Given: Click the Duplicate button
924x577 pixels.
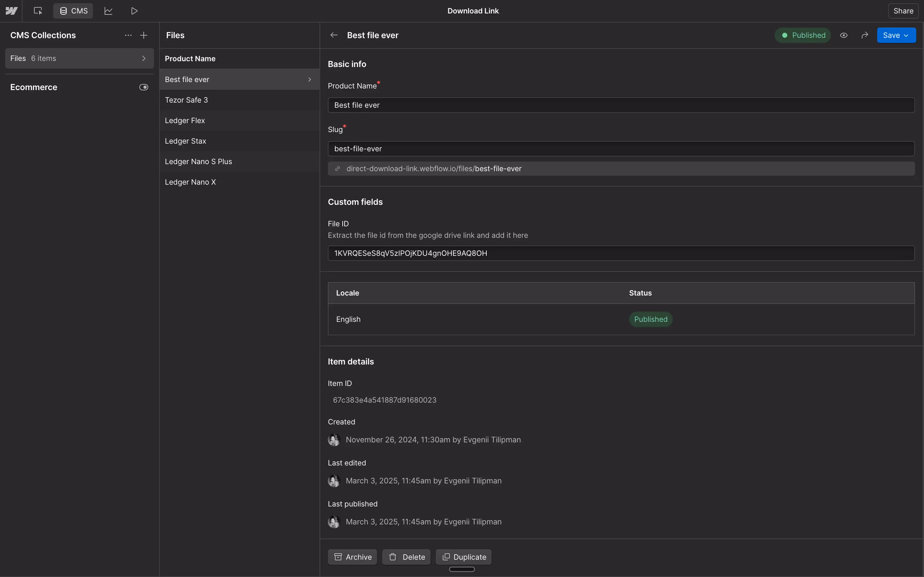Looking at the screenshot, I should pos(464,557).
